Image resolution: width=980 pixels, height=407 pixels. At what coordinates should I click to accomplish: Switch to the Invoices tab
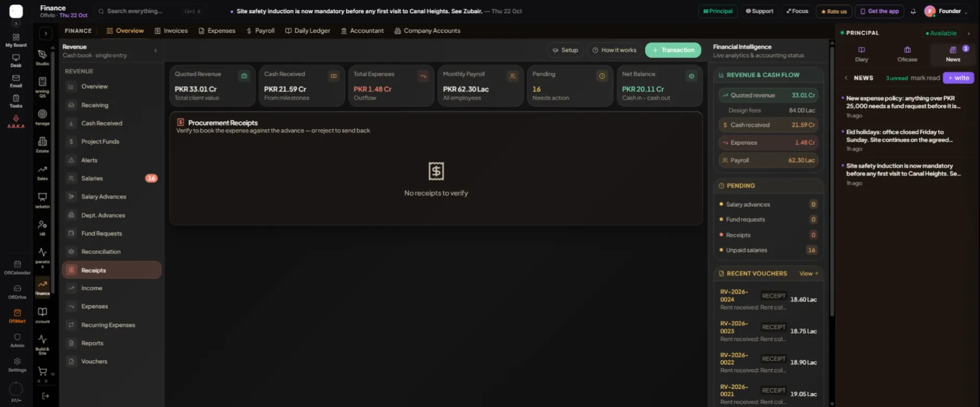click(x=171, y=31)
